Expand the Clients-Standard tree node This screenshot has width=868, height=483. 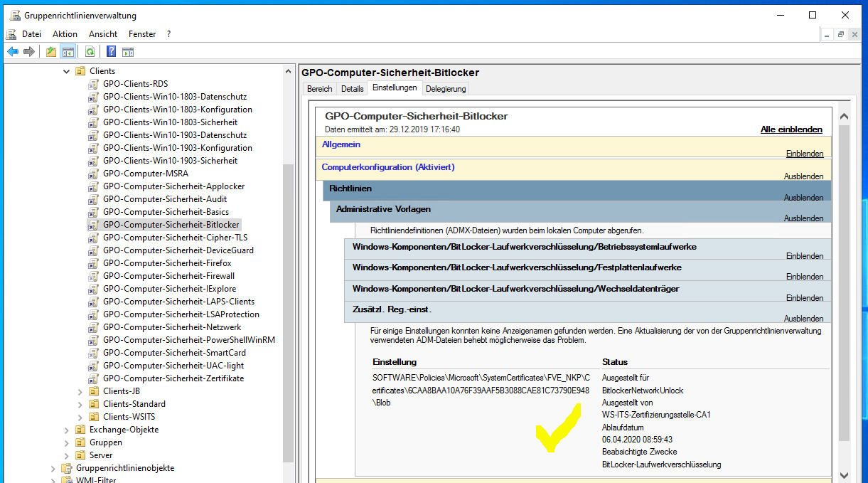pos(80,404)
